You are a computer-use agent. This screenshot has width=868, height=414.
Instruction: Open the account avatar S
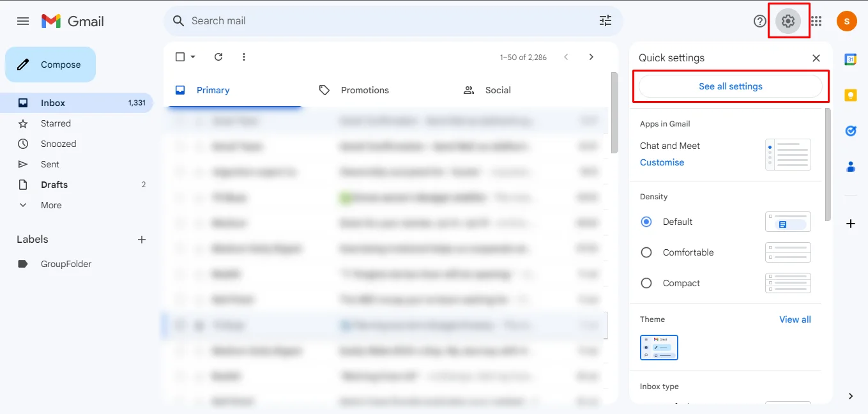pos(847,21)
